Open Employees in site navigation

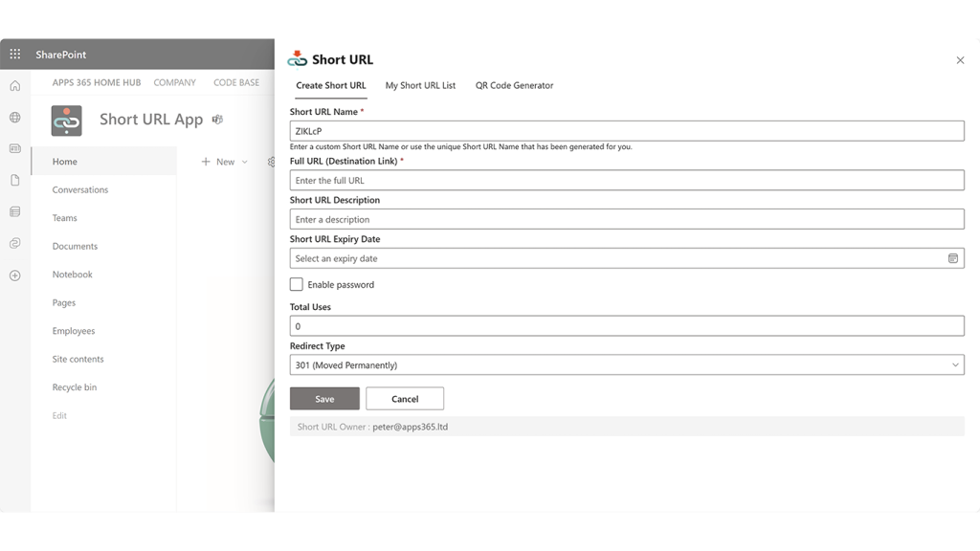[x=74, y=331]
